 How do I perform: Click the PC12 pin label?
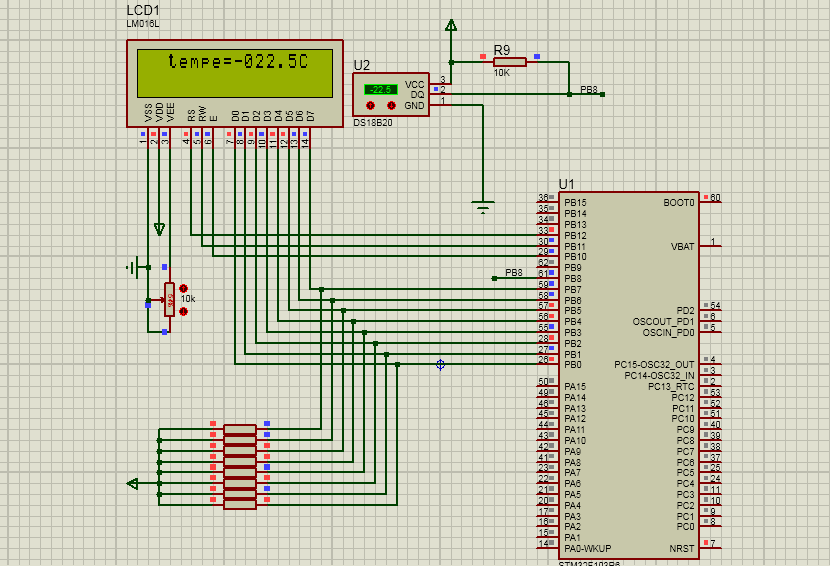click(683, 398)
